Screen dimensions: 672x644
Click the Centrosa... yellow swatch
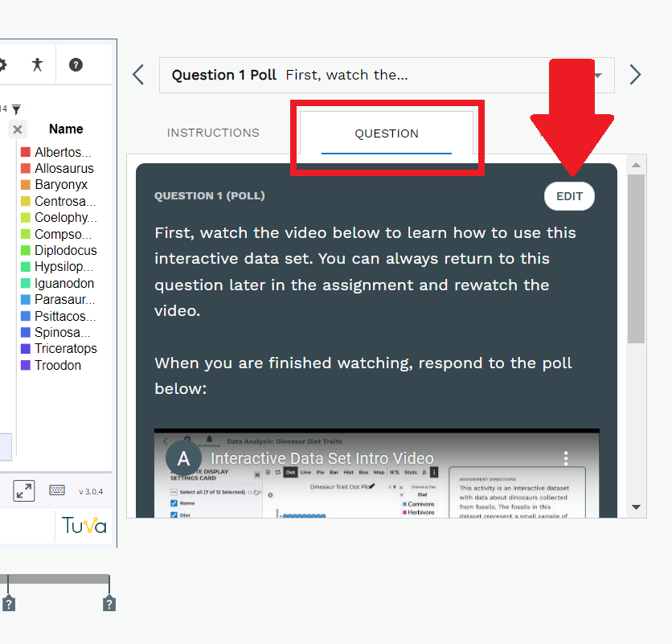pos(26,201)
